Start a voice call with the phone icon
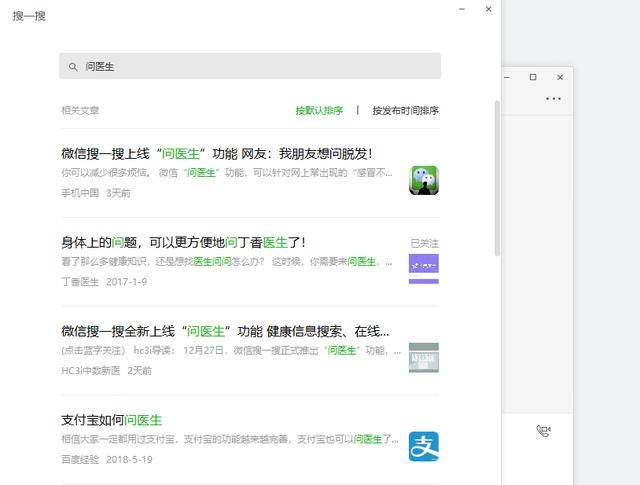The image size is (640, 485). point(543,431)
